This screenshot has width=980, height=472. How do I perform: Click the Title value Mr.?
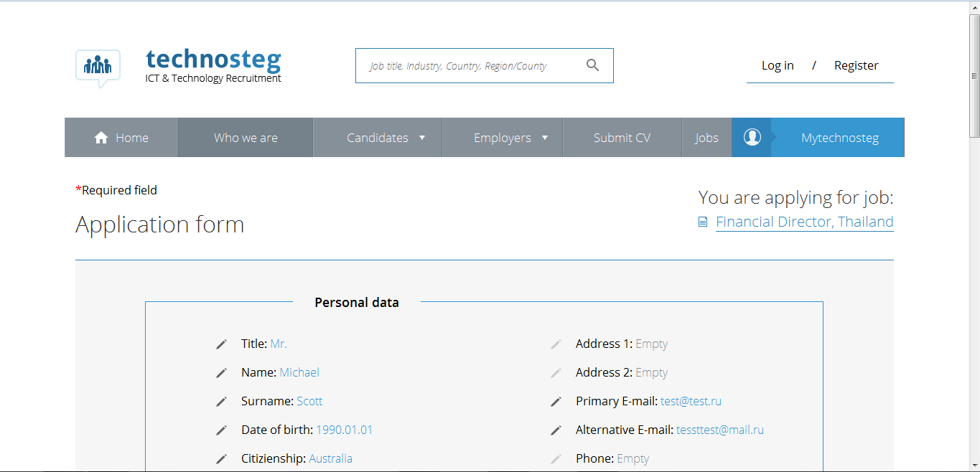point(279,344)
